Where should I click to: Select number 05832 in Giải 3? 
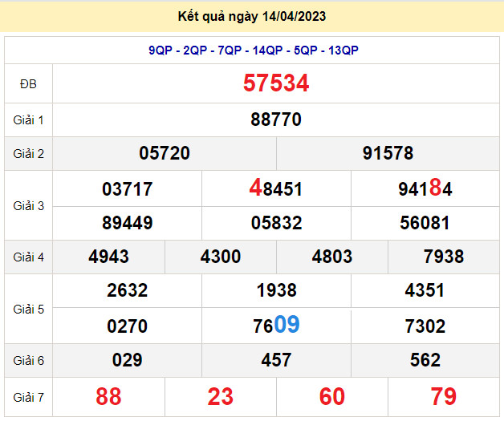pyautogui.click(x=276, y=223)
